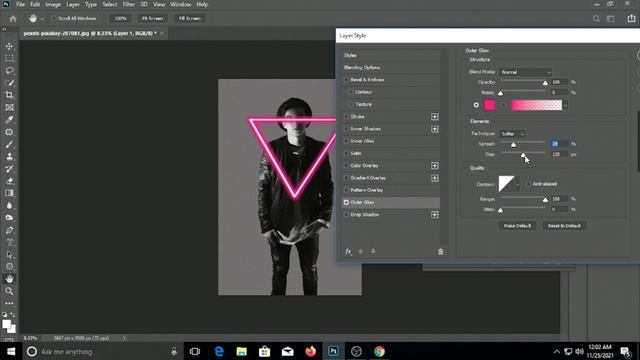Add another Color Overlay with plus icon
640x360 pixels.
pyautogui.click(x=435, y=166)
